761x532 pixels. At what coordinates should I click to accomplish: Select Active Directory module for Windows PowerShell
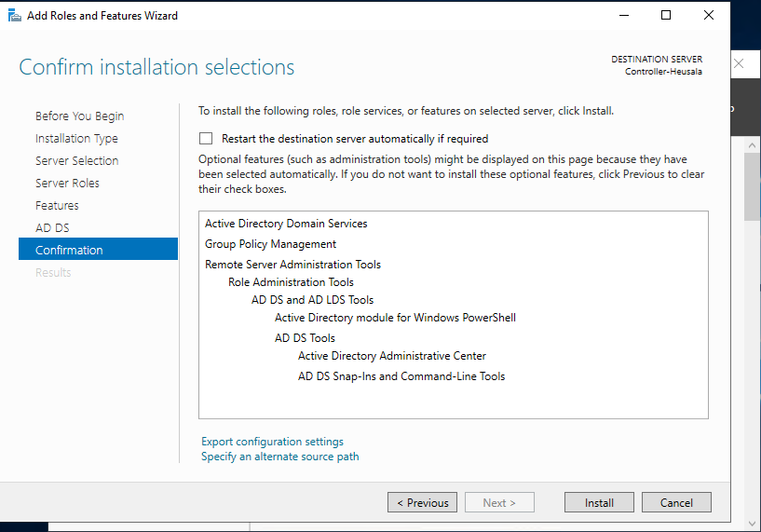(x=395, y=318)
